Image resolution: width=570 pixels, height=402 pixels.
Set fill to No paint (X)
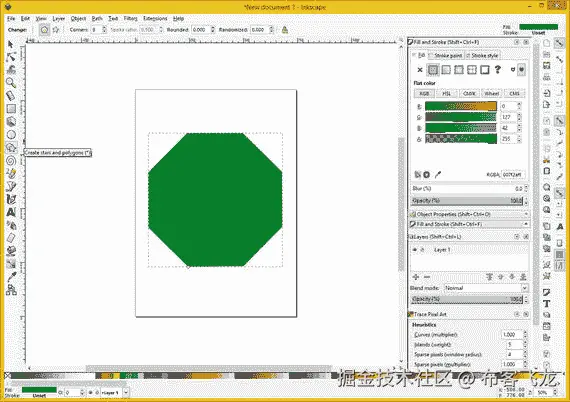click(x=420, y=70)
